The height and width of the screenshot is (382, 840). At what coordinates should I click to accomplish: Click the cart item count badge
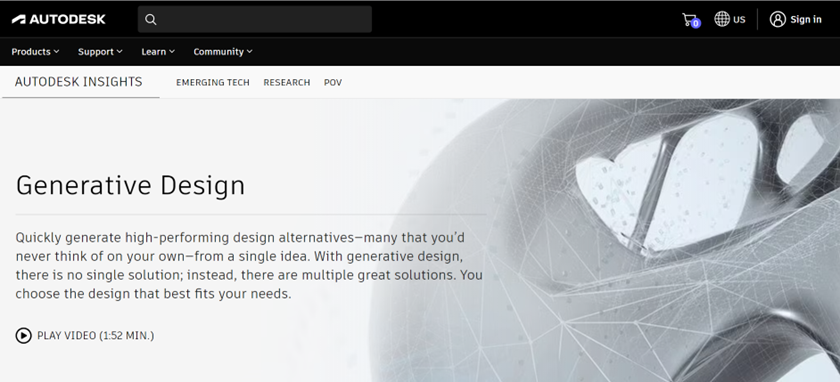695,24
